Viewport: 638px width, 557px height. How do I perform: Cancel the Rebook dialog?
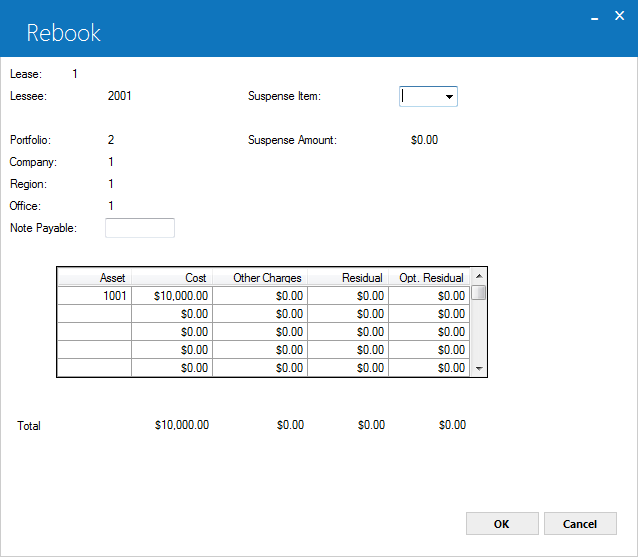pyautogui.click(x=580, y=524)
